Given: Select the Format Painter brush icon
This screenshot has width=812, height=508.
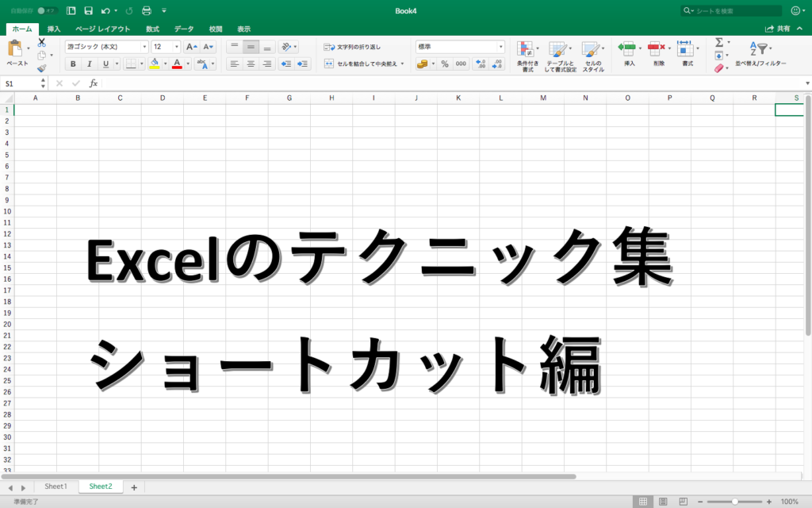Looking at the screenshot, I should [x=41, y=68].
